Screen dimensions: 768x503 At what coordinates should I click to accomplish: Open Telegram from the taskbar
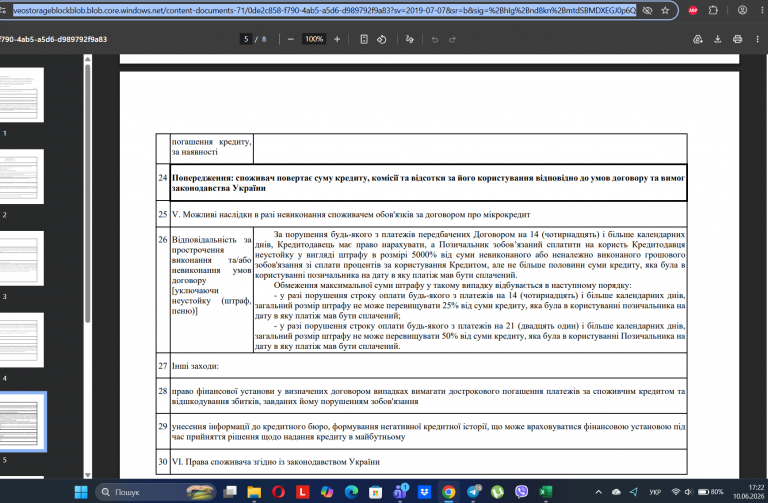point(473,492)
